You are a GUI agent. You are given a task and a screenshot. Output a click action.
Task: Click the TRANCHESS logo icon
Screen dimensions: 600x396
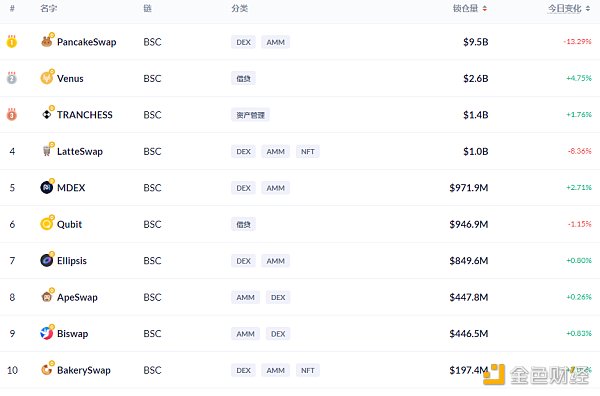pyautogui.click(x=47, y=114)
